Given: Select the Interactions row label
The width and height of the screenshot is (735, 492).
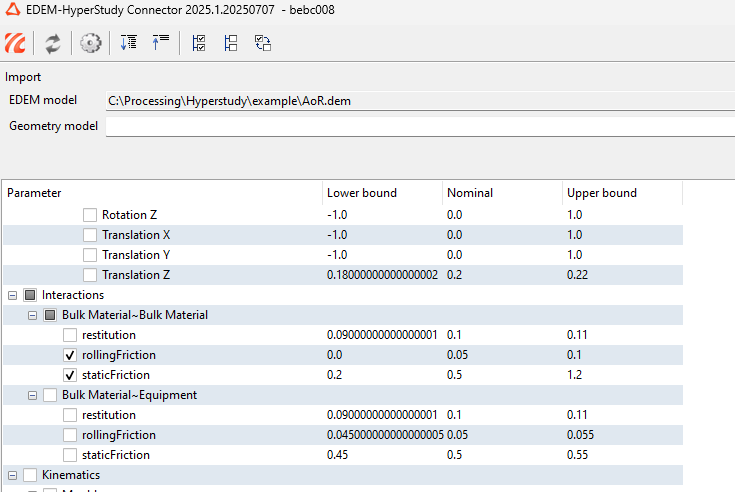Looking at the screenshot, I should click(x=73, y=295).
